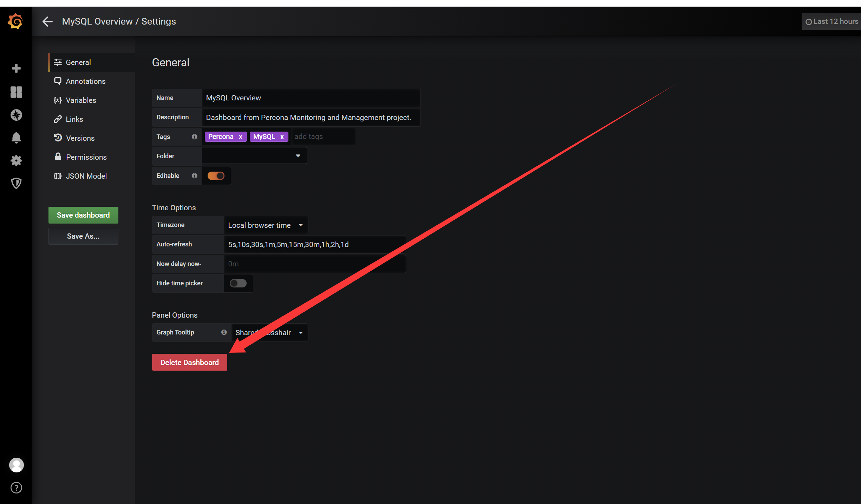This screenshot has height=504, width=861.
Task: Open the Links settings section
Action: (92, 119)
